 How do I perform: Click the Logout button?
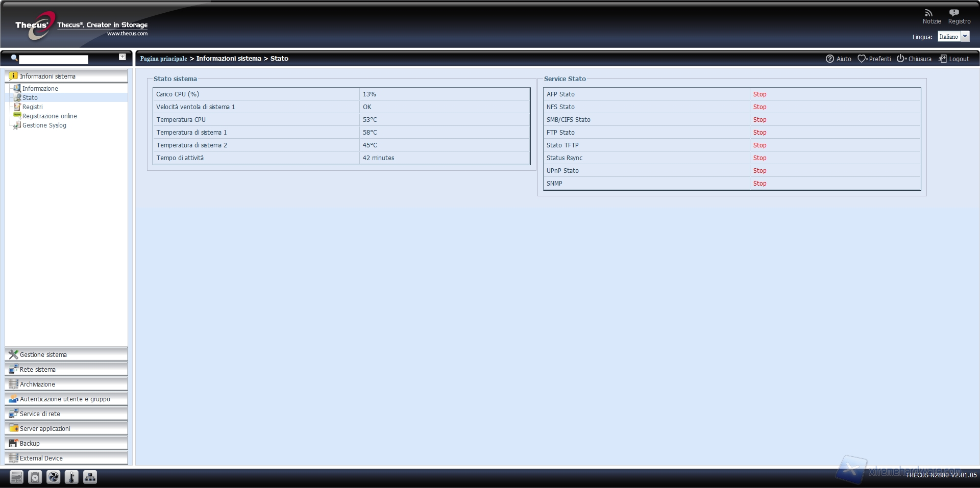tap(953, 59)
